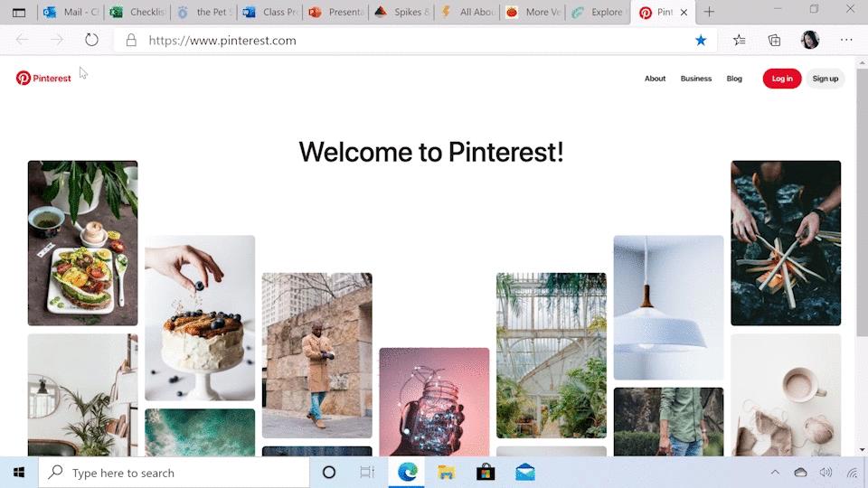The width and height of the screenshot is (868, 488).
Task: Open the tab actions menu icon
Action: coord(19,12)
